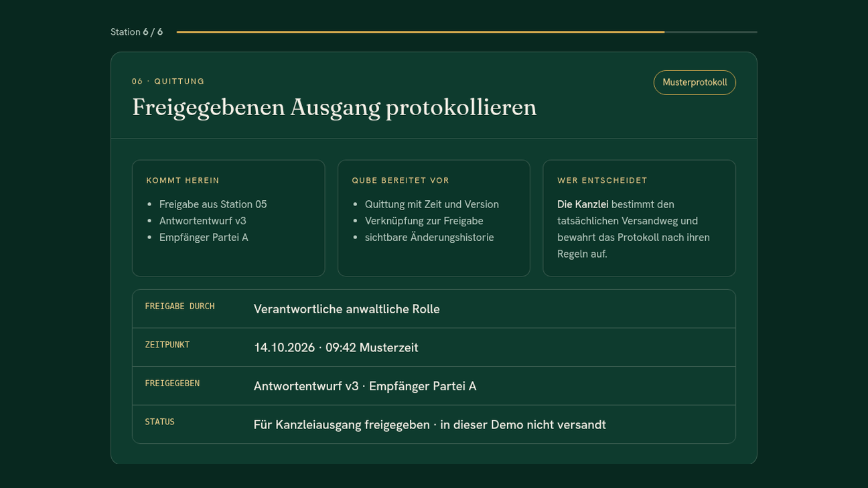Screen dimensions: 868x488
Task: Select 'Empfänger Partei A' list item
Action: tap(204, 238)
